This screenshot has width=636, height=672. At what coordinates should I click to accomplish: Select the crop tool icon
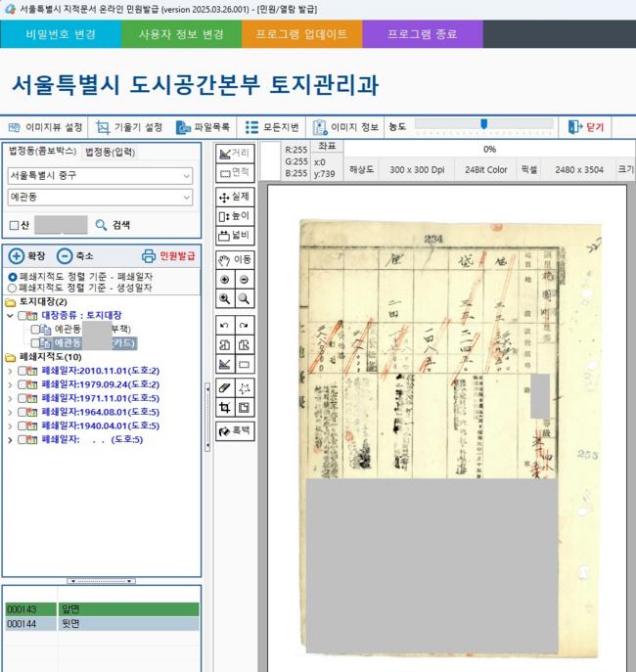tap(224, 408)
